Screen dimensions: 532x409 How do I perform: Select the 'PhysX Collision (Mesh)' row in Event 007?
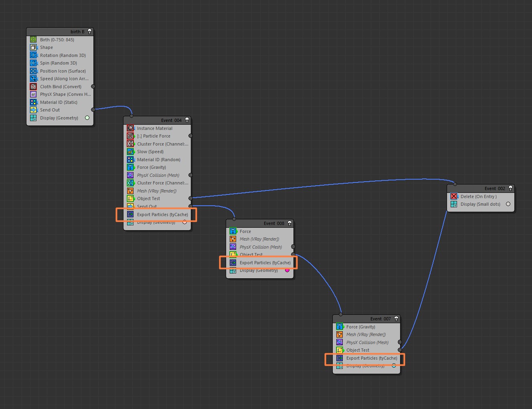pos(366,342)
